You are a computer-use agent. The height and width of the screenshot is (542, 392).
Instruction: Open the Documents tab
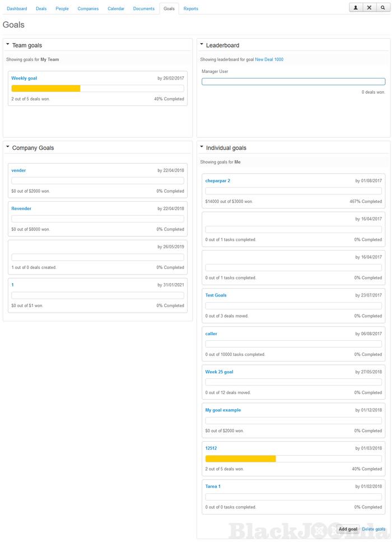pos(144,9)
